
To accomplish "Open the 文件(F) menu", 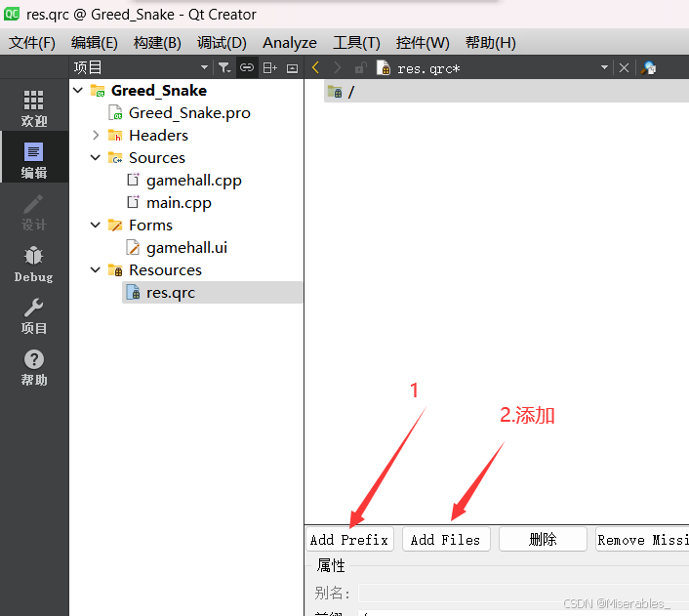I will pyautogui.click(x=32, y=43).
